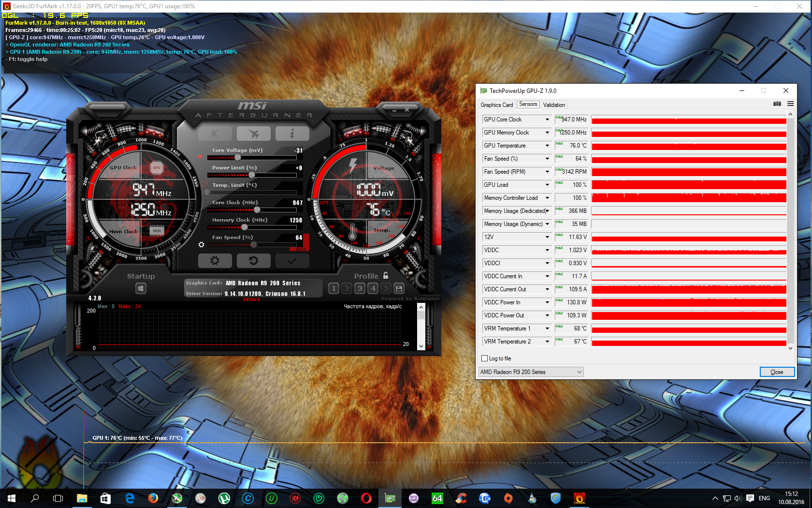Open the Afterburner information button
812x508 pixels.
(292, 134)
